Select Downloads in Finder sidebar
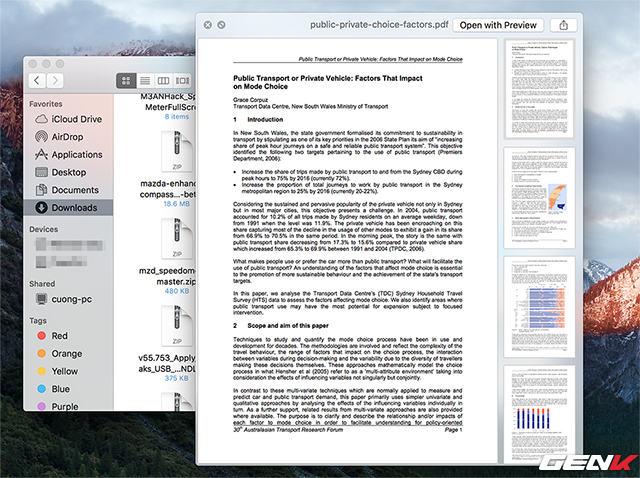640x478 pixels. 68,208
